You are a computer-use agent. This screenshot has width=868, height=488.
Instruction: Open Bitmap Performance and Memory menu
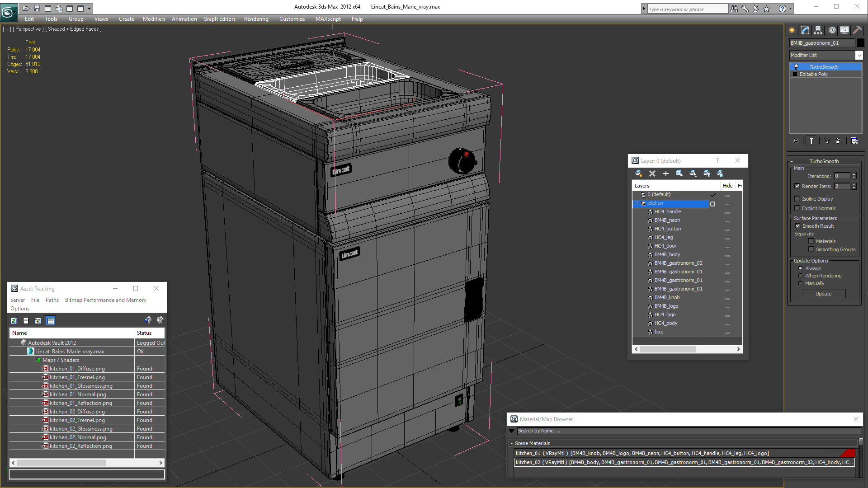[105, 300]
